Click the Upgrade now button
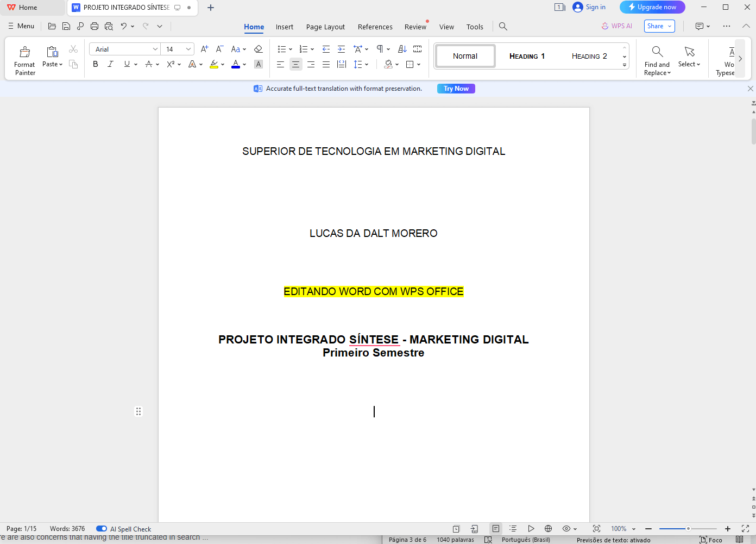The height and width of the screenshot is (544, 756). coord(652,7)
